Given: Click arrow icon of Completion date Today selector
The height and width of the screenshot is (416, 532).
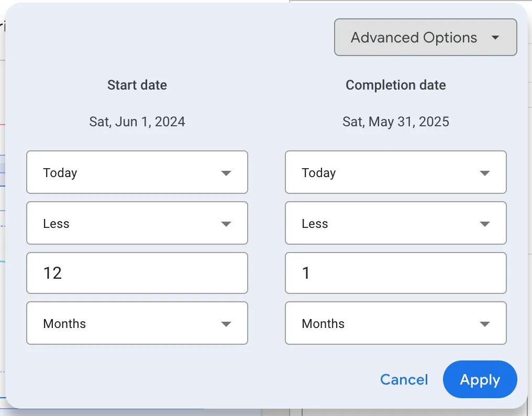Looking at the screenshot, I should point(485,173).
